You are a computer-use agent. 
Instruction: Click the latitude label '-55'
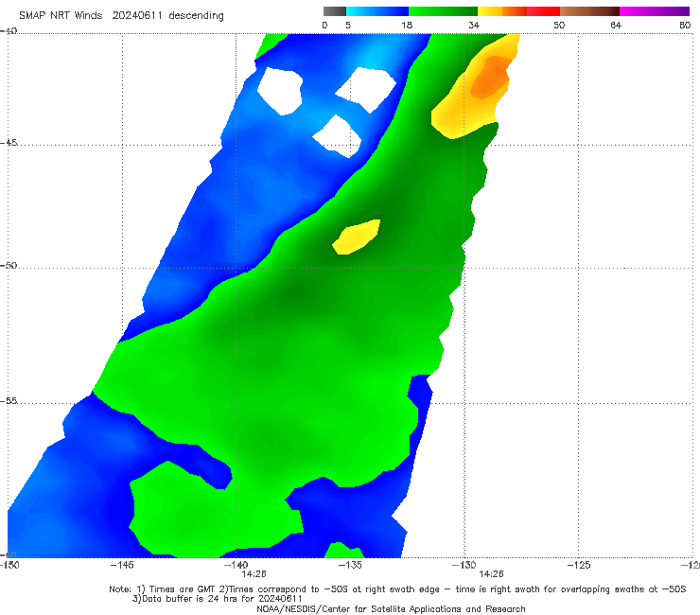click(9, 401)
